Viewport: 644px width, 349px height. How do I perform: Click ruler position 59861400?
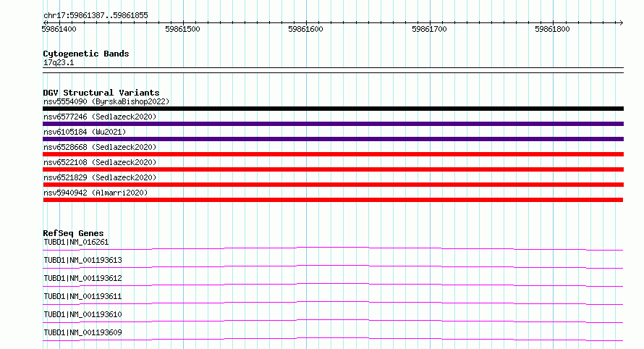[x=59, y=29]
